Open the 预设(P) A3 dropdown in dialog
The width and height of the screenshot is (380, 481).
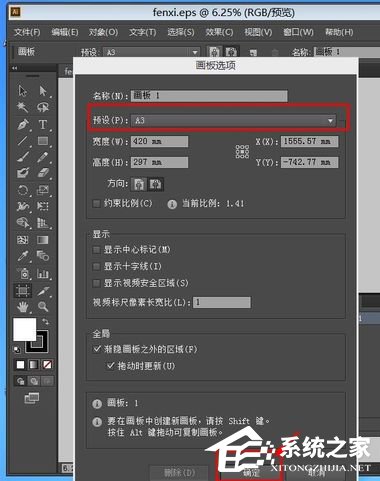click(234, 120)
